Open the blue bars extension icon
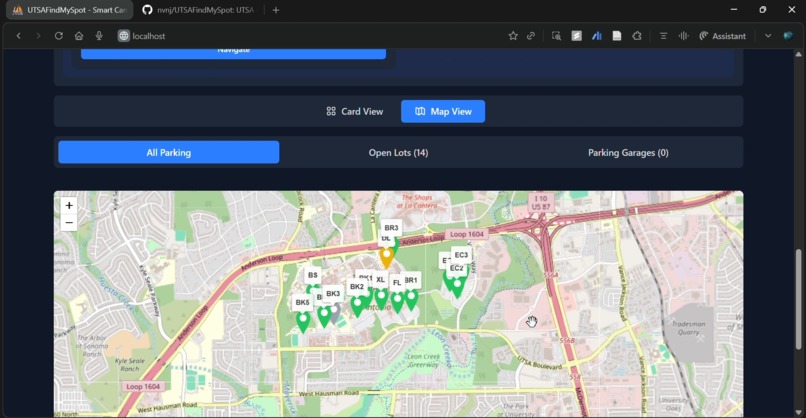This screenshot has height=418, width=806. click(x=597, y=36)
